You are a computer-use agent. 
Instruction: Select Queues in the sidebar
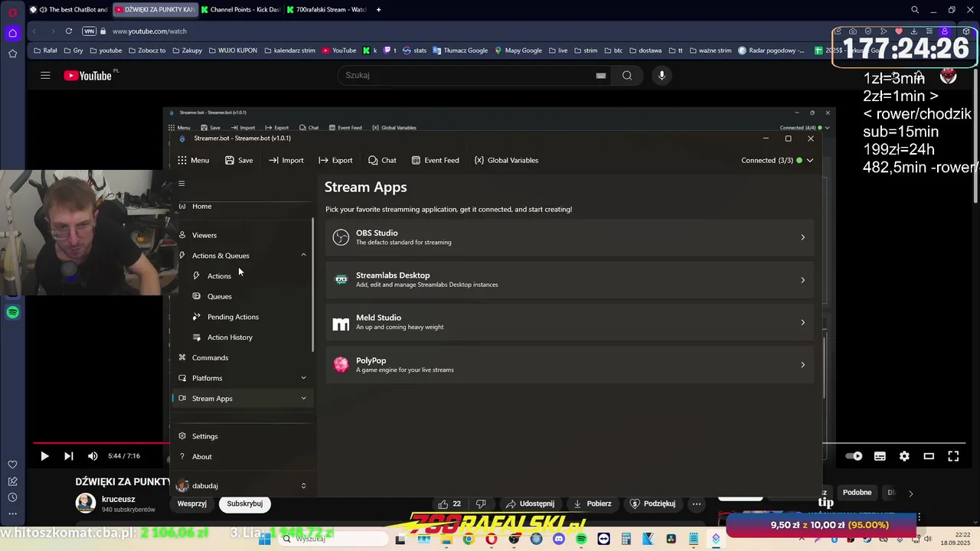(219, 296)
